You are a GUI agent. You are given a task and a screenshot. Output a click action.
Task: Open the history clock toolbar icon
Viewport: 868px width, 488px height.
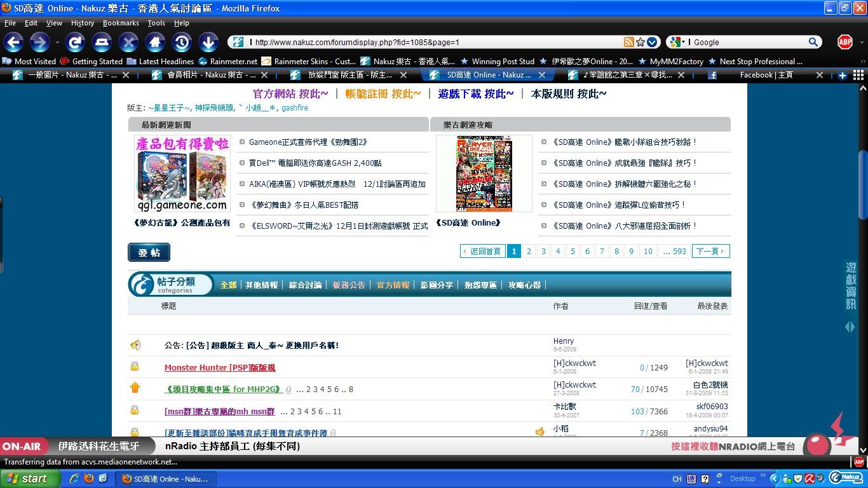coord(182,43)
